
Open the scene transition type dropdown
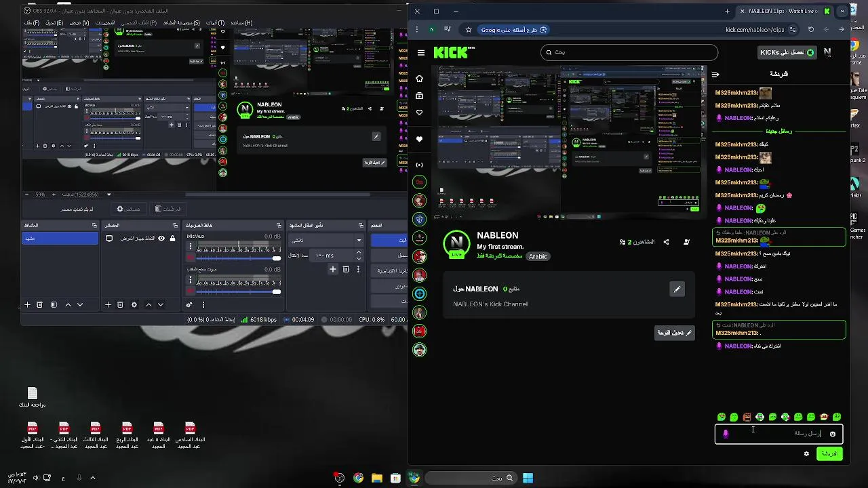(326, 241)
